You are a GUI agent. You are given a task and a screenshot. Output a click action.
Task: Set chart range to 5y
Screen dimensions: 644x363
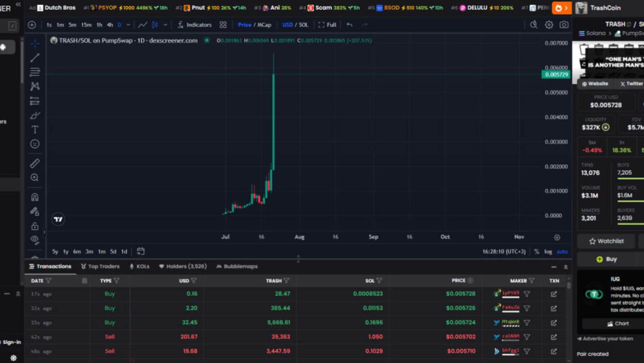(55, 252)
